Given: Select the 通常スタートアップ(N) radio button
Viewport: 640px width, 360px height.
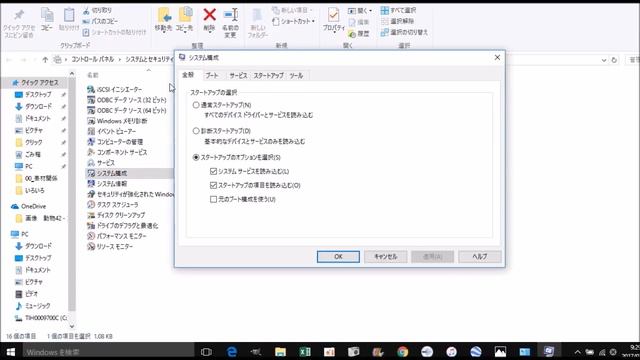Looking at the screenshot, I should [196, 105].
